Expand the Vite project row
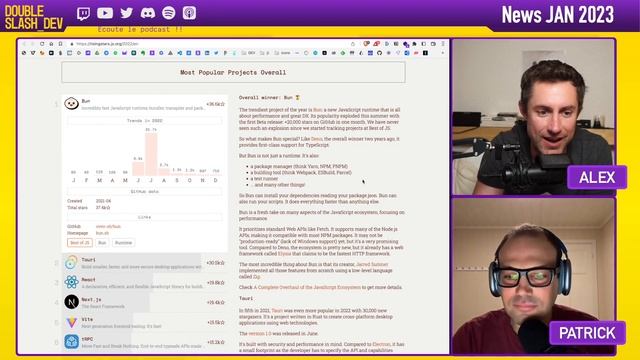 (144, 322)
